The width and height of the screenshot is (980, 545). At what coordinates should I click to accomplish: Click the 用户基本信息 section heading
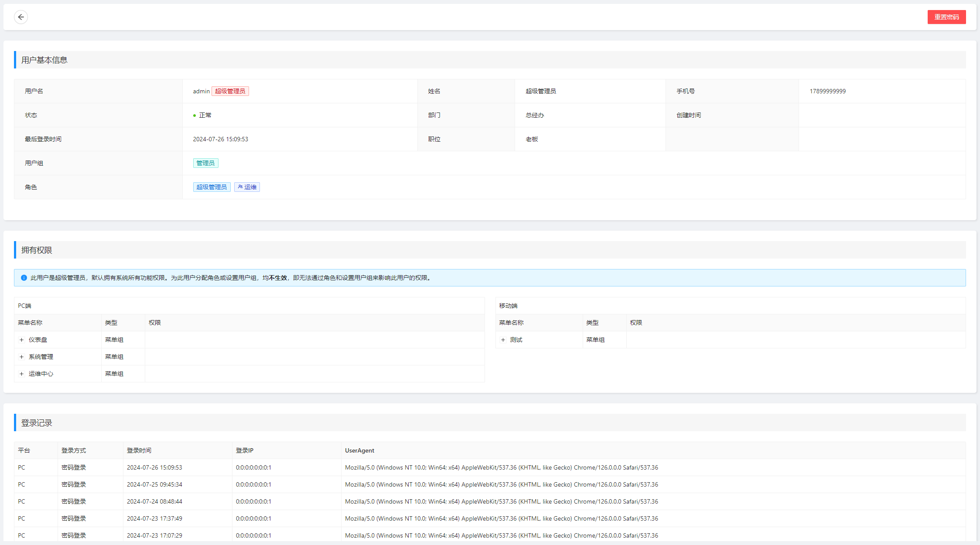pos(44,60)
